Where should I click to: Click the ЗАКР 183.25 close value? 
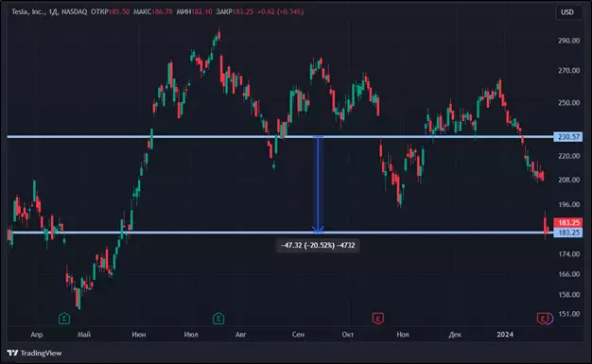(235, 11)
